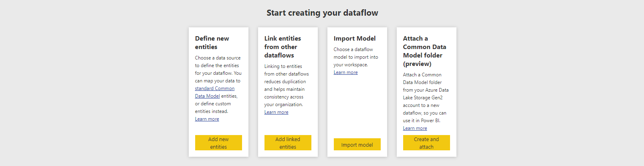Click the Start creating your dataflow title

click(x=322, y=13)
